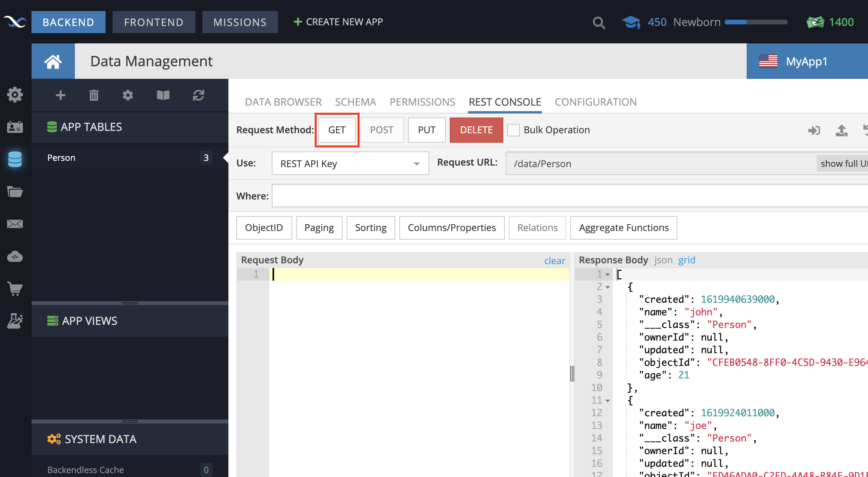This screenshot has width=868, height=477.
Task: Open the Messaging envelope icon
Action: pyautogui.click(x=15, y=224)
